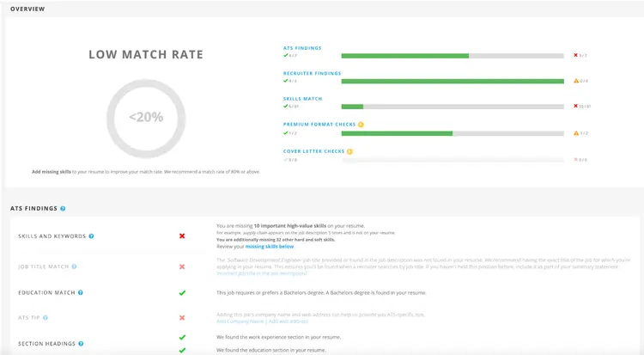Click green check under ATS Findings overview link
Viewport: 644px width, 355px height.
click(x=285, y=55)
